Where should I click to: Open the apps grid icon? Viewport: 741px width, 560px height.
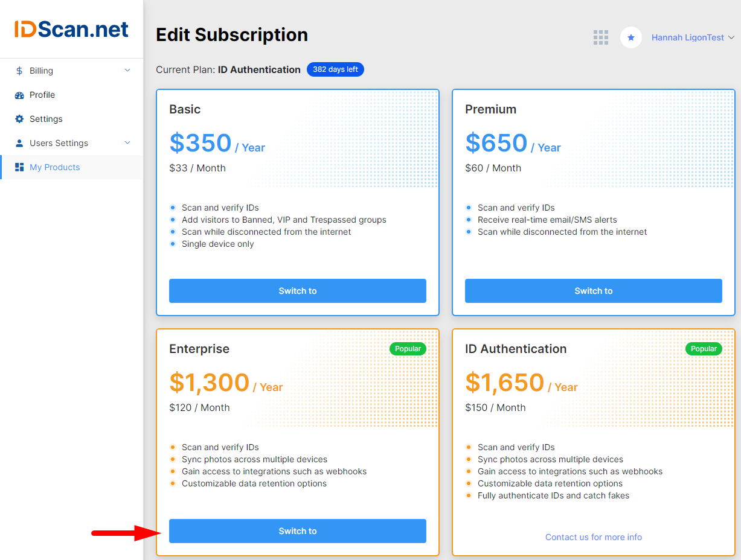coord(600,37)
